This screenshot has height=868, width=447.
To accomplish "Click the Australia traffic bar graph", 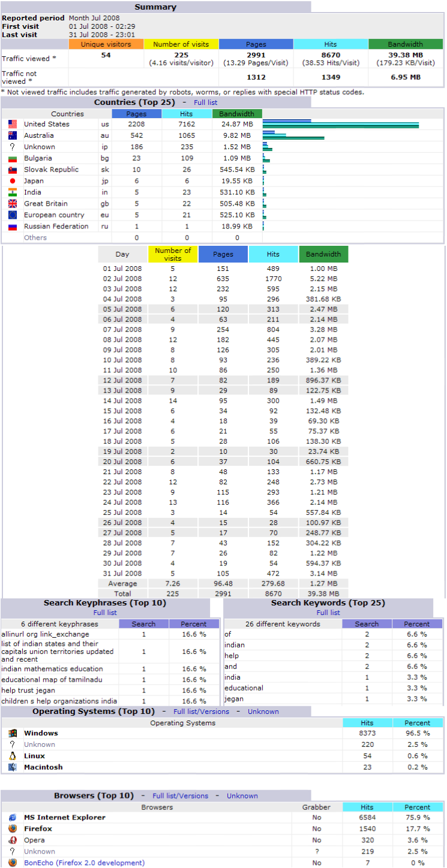I will coord(293,135).
